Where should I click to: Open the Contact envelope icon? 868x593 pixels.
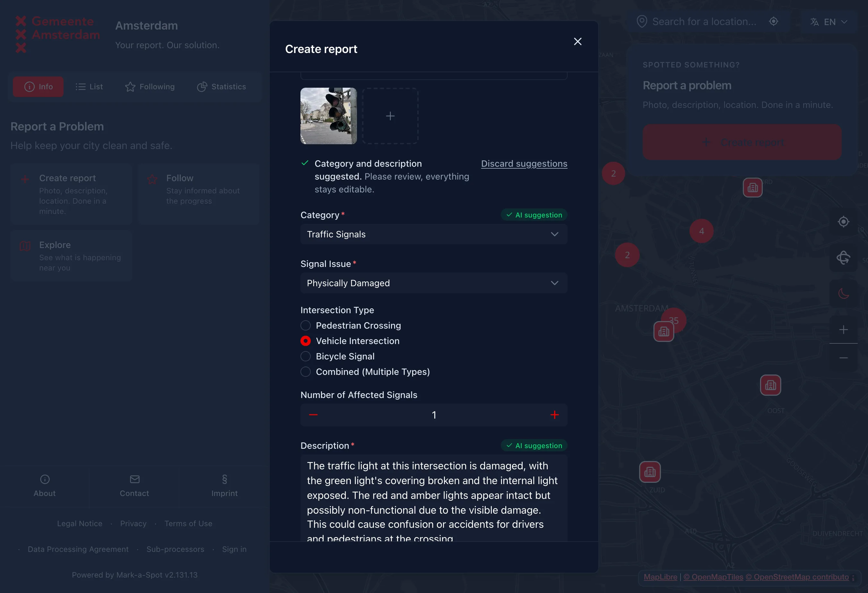point(135,479)
